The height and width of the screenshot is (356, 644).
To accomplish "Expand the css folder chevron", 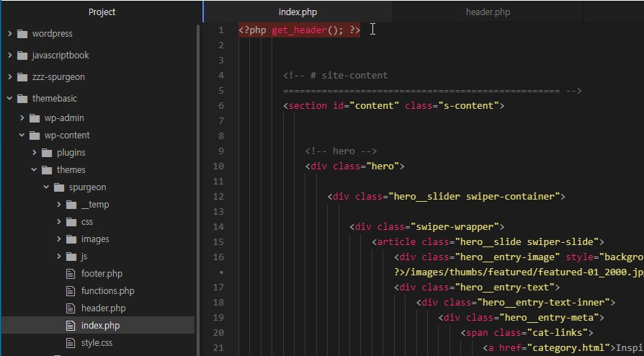I will coord(59,221).
